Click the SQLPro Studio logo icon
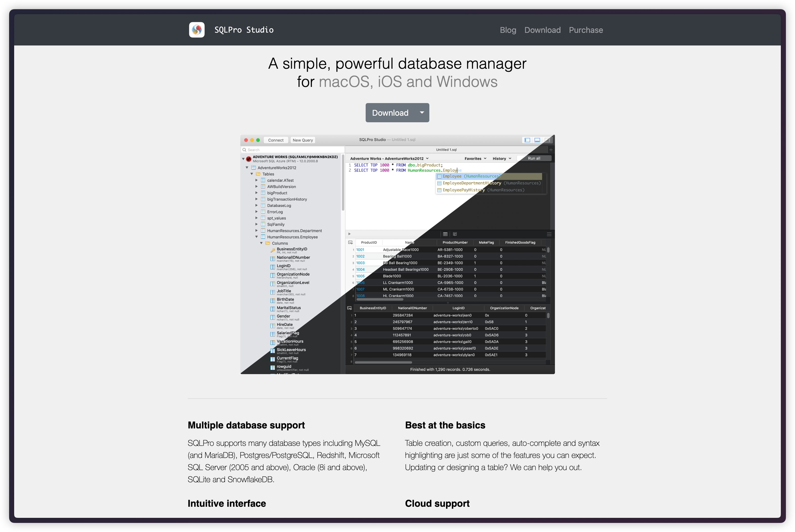 point(197,30)
